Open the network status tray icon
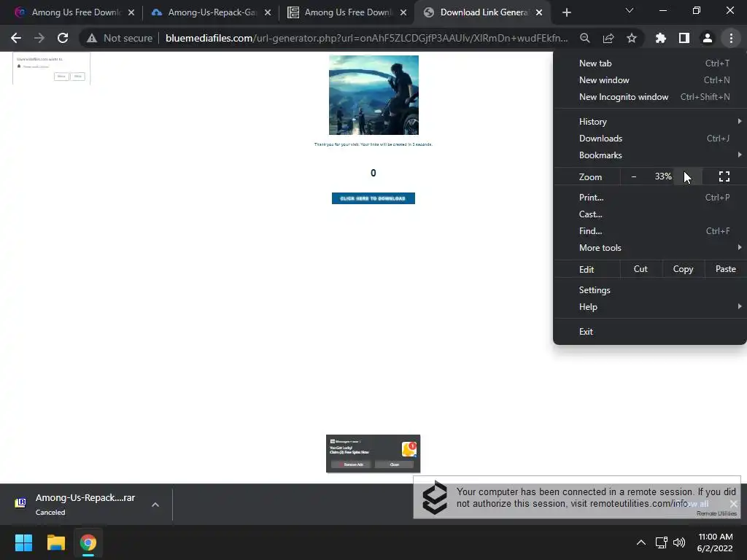747x560 pixels. pyautogui.click(x=661, y=542)
